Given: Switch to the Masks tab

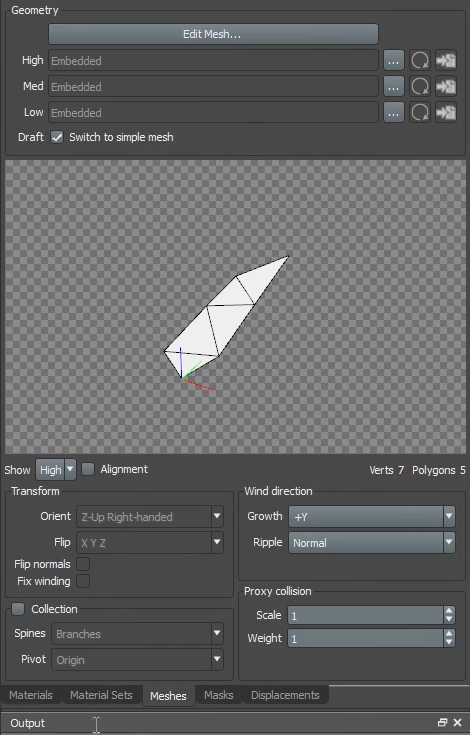Looking at the screenshot, I should [218, 695].
